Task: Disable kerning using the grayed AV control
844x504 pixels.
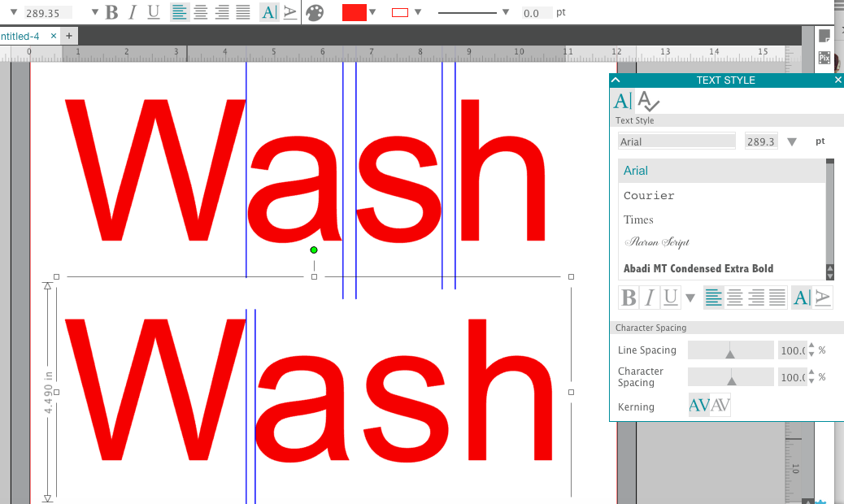Action: 719,404
